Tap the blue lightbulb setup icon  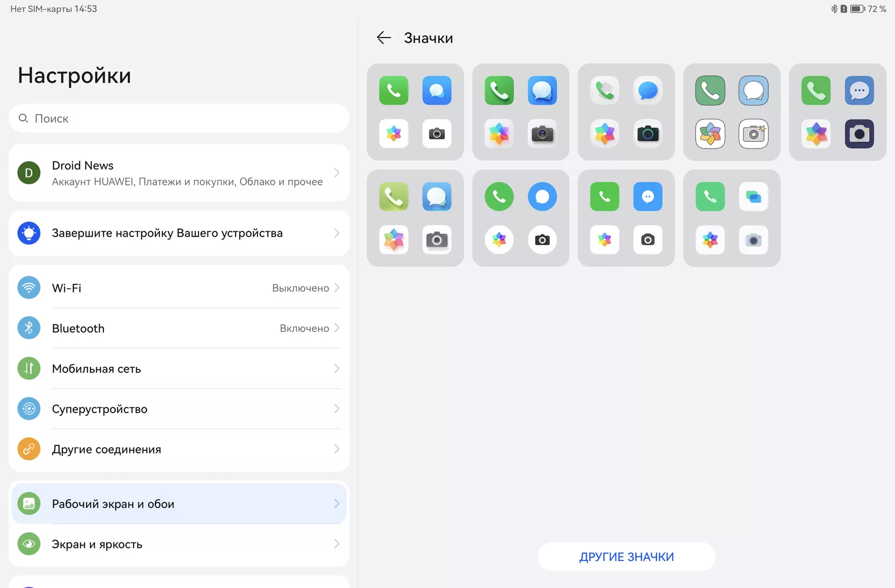pos(29,233)
